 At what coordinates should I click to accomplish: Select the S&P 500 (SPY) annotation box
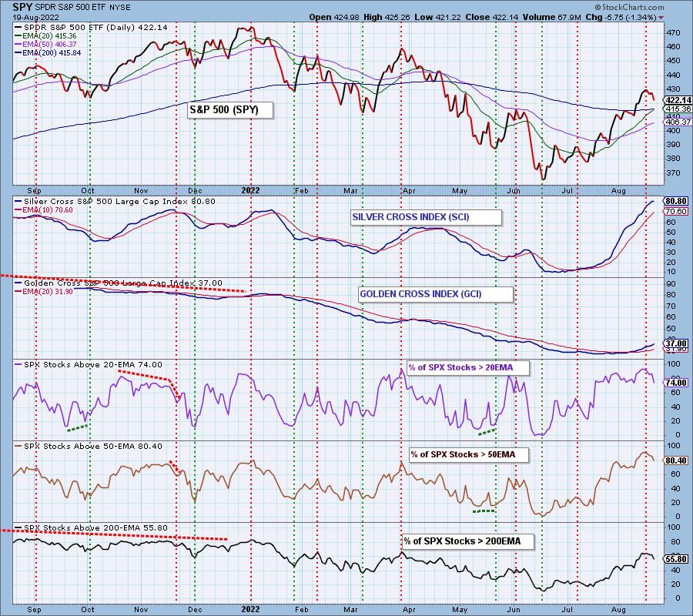tap(230, 109)
